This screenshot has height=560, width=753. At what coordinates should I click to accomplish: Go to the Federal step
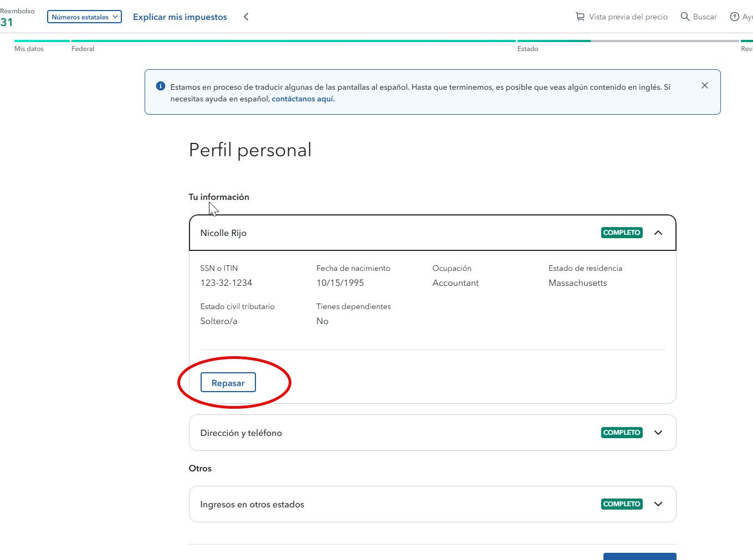click(83, 49)
